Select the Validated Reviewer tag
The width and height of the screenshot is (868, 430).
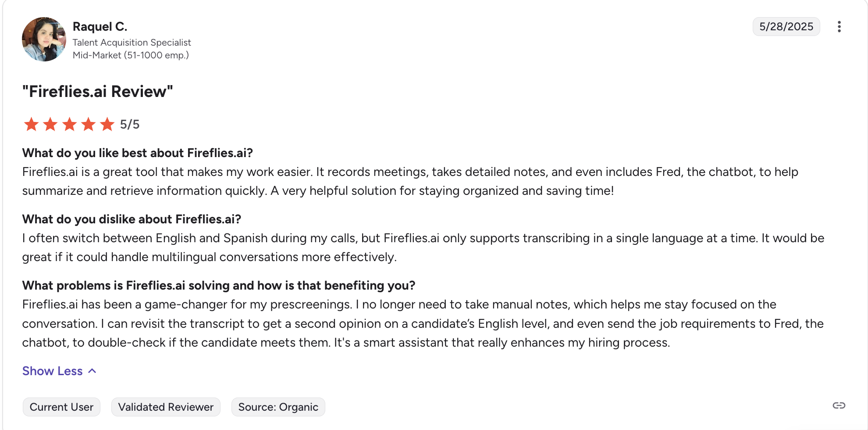point(166,407)
